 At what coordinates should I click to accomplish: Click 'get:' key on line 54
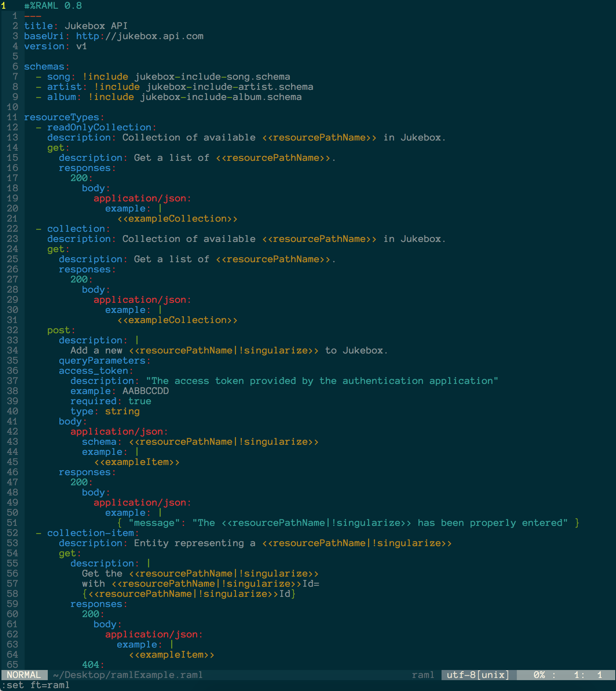tap(70, 553)
